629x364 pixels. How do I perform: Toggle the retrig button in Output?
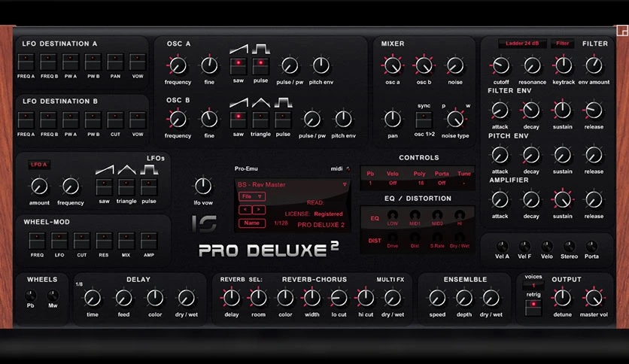(x=533, y=307)
